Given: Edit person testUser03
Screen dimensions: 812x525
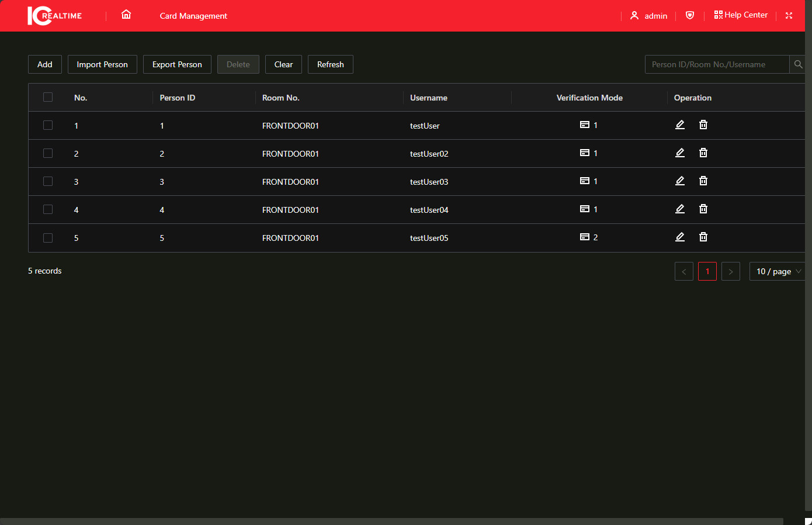Looking at the screenshot, I should point(680,181).
